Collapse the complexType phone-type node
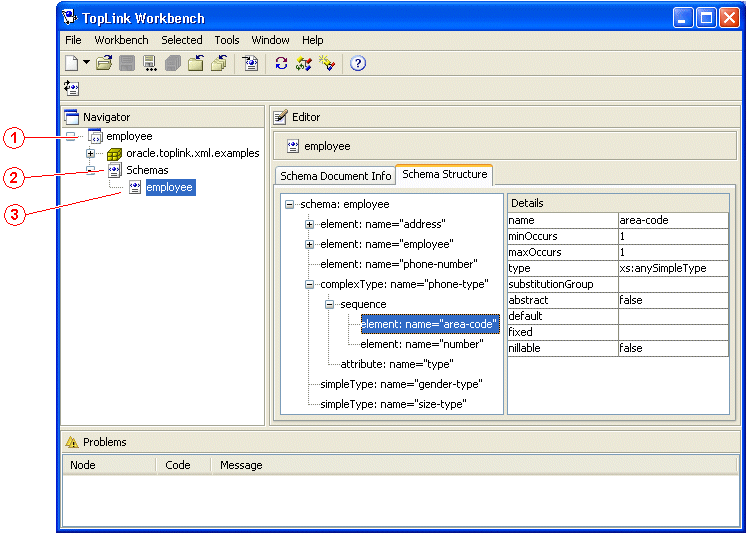This screenshot has height=534, width=748. coord(310,284)
